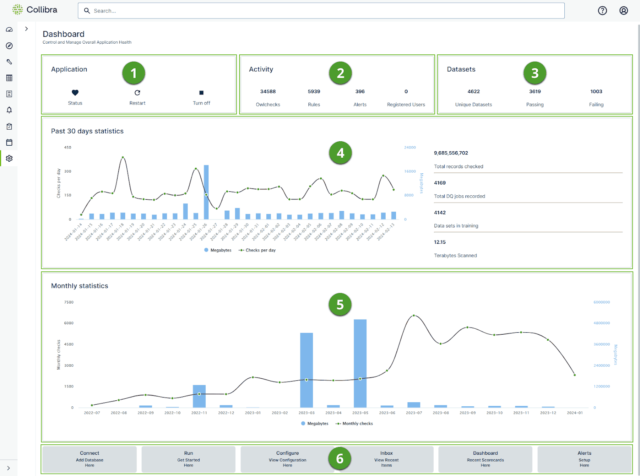640x476 pixels.
Task: Click the Total records checked value 9,685,556,702
Action: click(451, 153)
